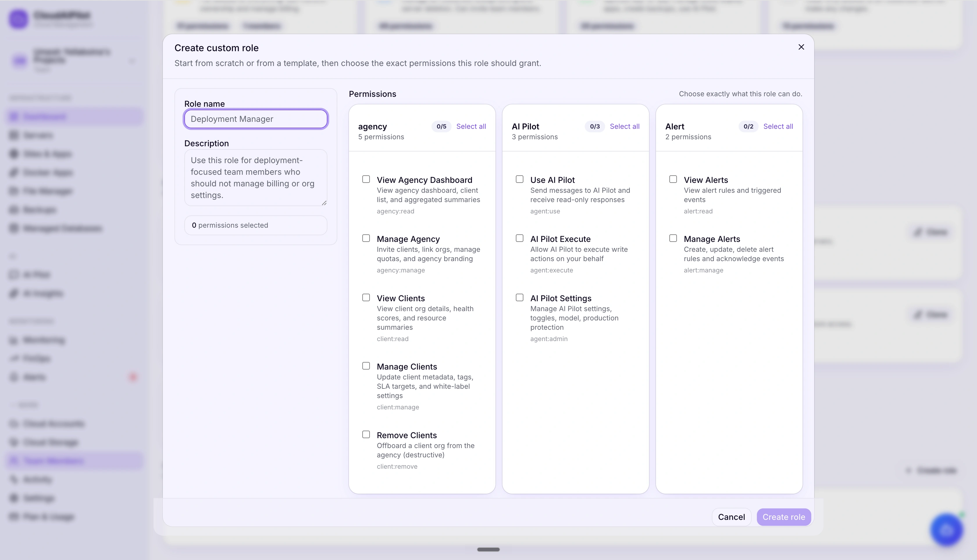Select all AI Pilot permissions
Viewport: 977px width, 560px height.
[625, 126]
